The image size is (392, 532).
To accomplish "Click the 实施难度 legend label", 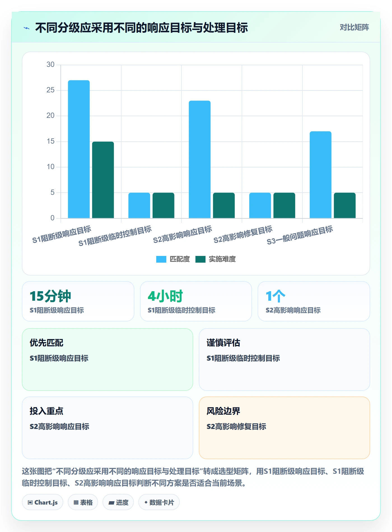I will click(222, 259).
